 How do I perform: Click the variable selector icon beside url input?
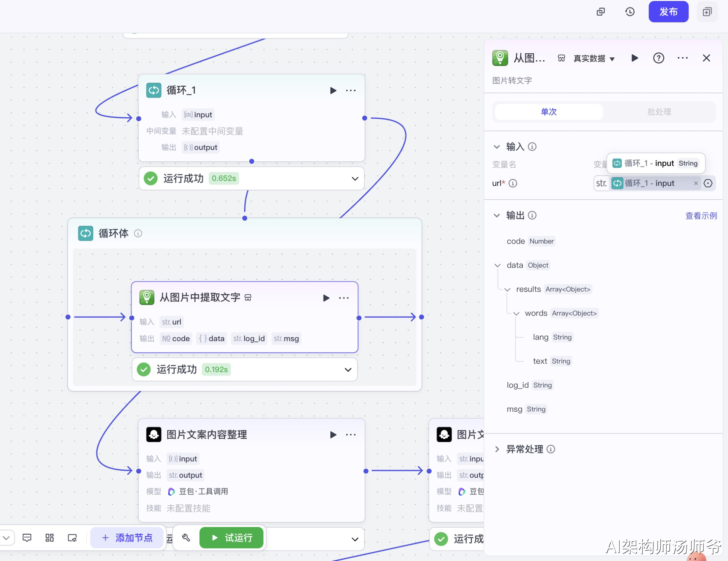click(708, 183)
